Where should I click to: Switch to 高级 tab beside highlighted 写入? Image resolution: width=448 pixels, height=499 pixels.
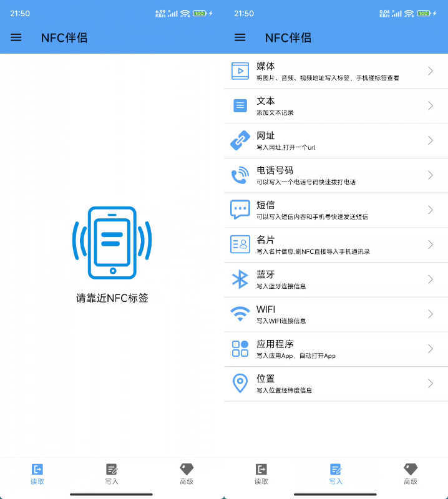click(410, 474)
